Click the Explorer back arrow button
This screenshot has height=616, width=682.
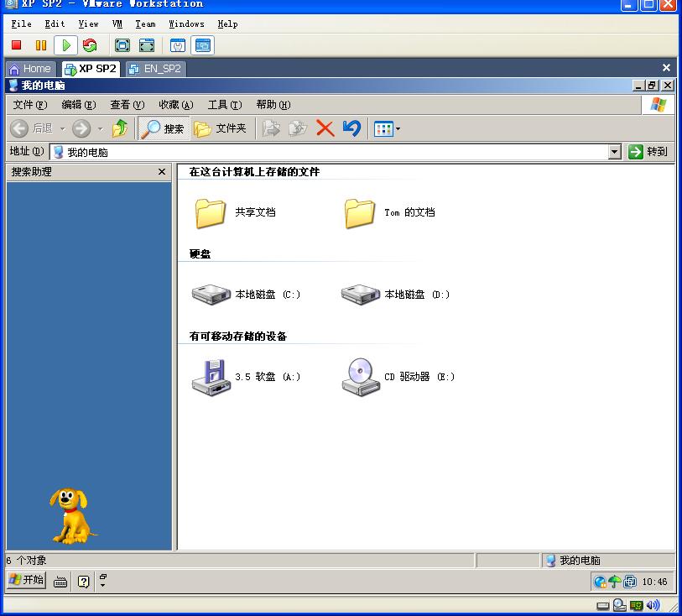tap(19, 128)
